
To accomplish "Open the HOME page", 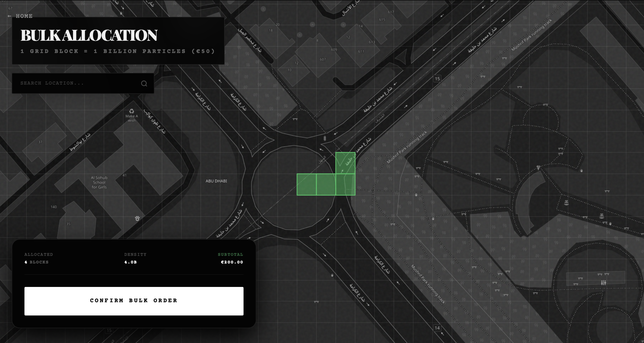I will click(x=24, y=16).
